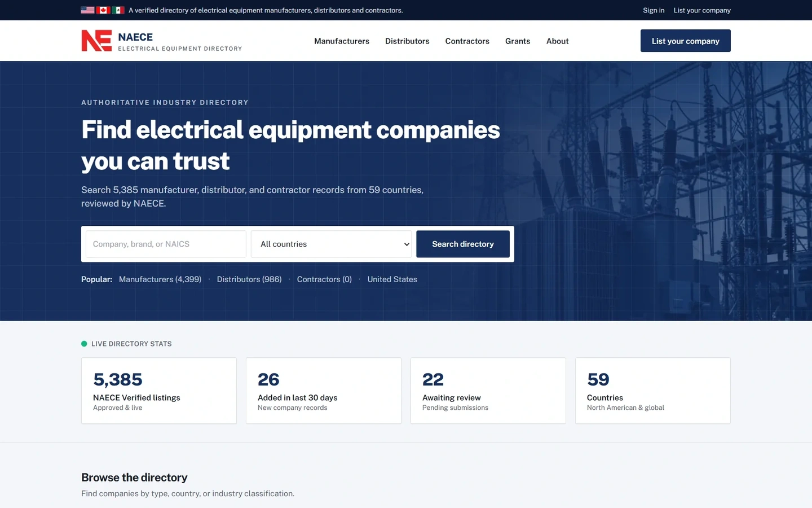
Task: Click the Find companies by type subtitle
Action: [188, 493]
